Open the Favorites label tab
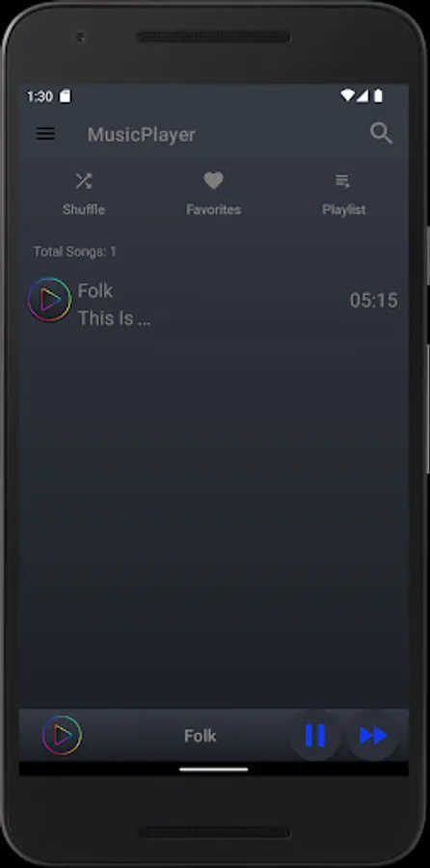430x868 pixels. [x=214, y=210]
